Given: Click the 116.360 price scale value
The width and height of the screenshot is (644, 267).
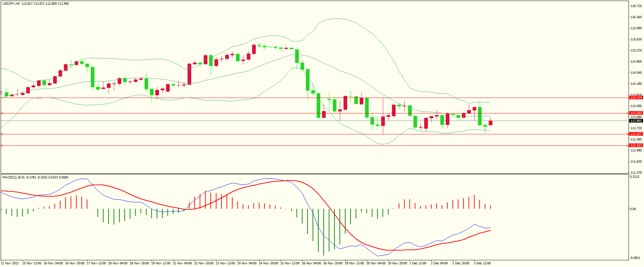Looking at the screenshot, I should 636,17.
